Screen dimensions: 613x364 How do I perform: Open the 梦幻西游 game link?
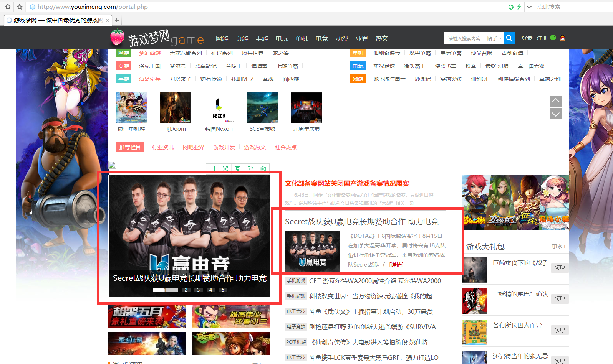point(150,53)
